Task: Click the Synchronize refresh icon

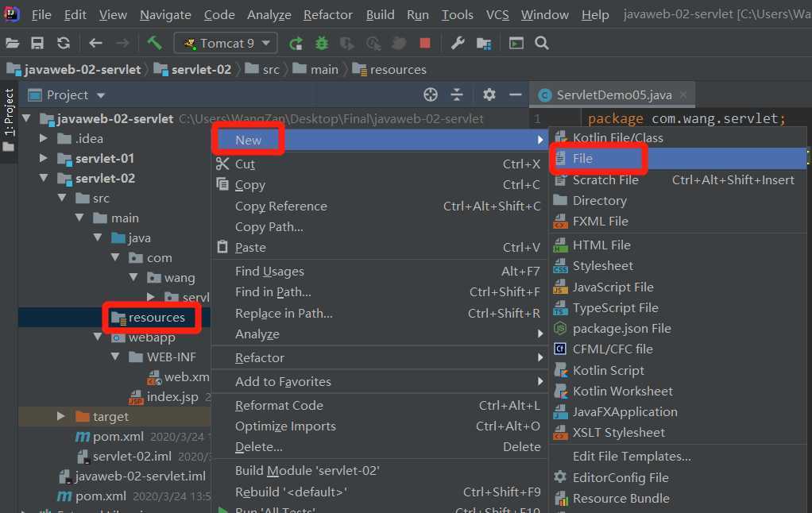Action: 64,43
